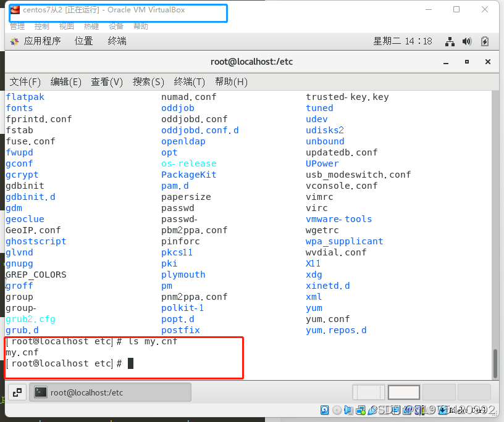Open the 管理 menu in VirtualBox
This screenshot has height=422, width=504.
[x=17, y=27]
